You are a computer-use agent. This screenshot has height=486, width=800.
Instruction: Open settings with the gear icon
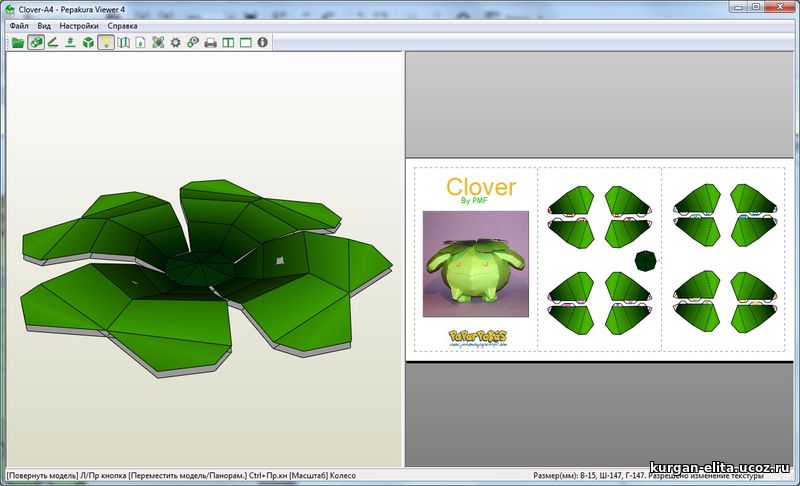point(176,42)
